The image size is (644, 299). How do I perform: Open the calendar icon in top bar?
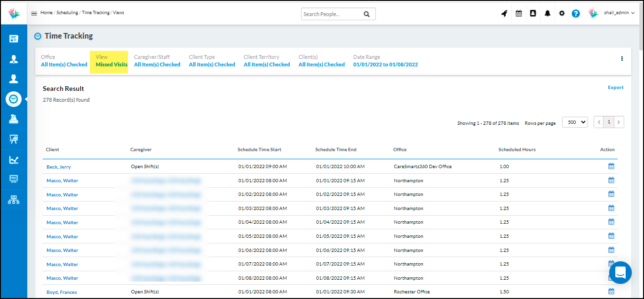(x=519, y=14)
